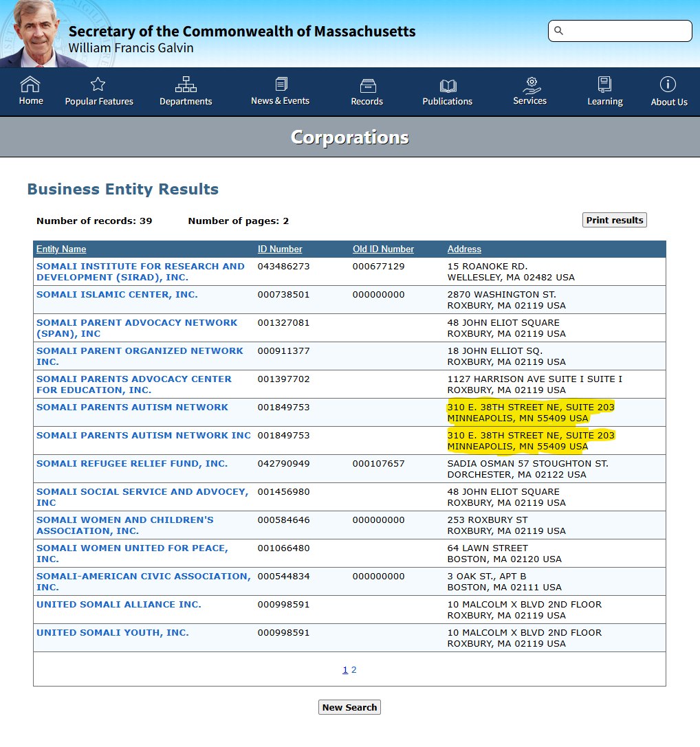Sort by Old ID Number column header

(383, 249)
